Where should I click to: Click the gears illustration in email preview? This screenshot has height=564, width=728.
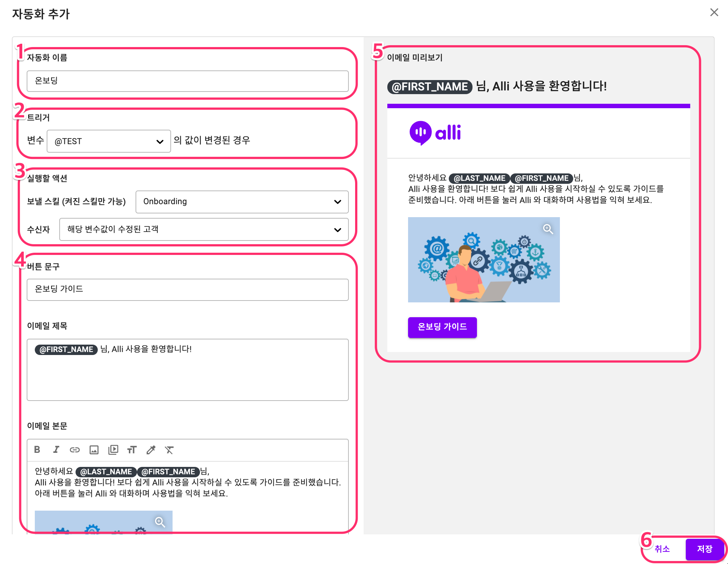coord(484,260)
